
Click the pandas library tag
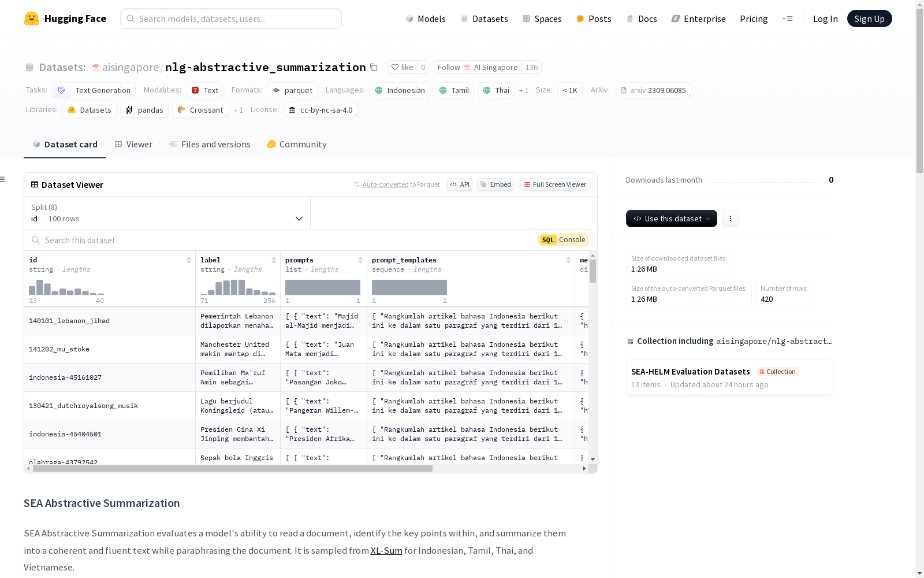coord(144,110)
